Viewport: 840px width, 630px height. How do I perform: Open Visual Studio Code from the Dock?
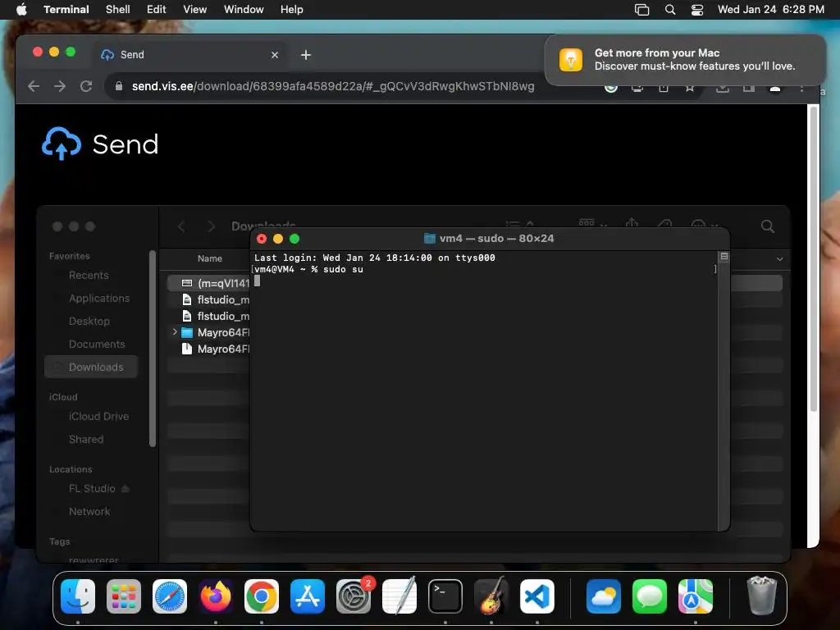coord(537,596)
